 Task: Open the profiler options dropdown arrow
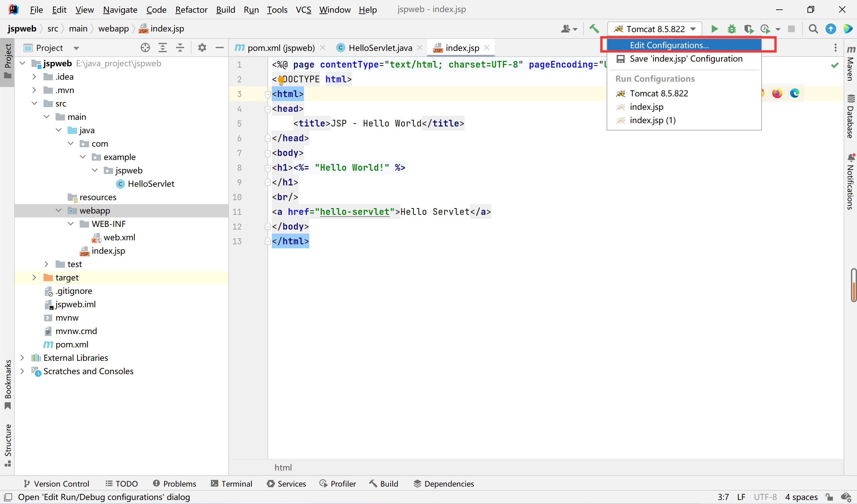[778, 29]
